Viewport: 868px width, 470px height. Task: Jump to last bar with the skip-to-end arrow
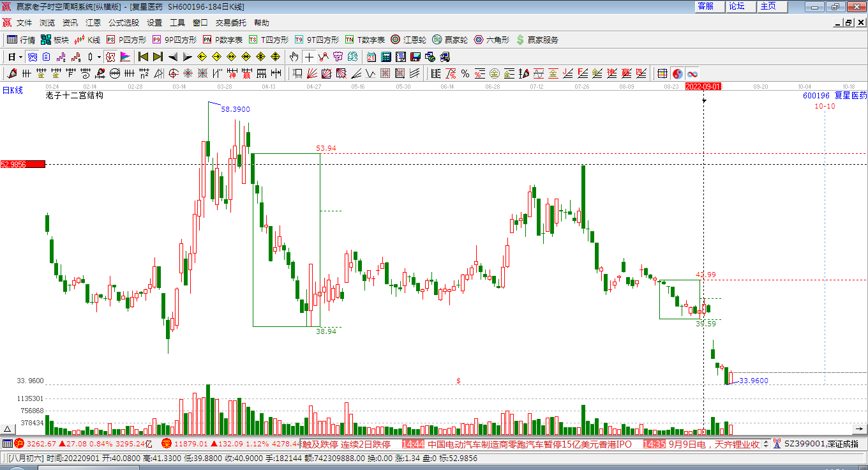(x=158, y=57)
